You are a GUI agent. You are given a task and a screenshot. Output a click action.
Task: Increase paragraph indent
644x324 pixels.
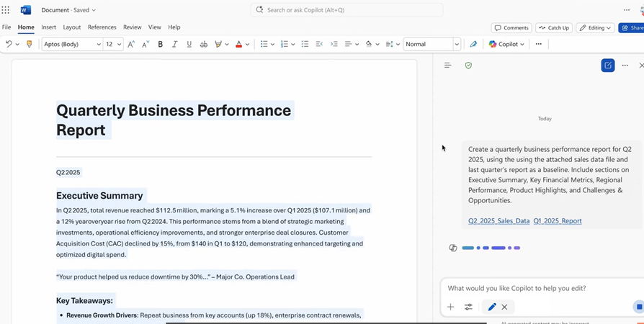(x=334, y=44)
